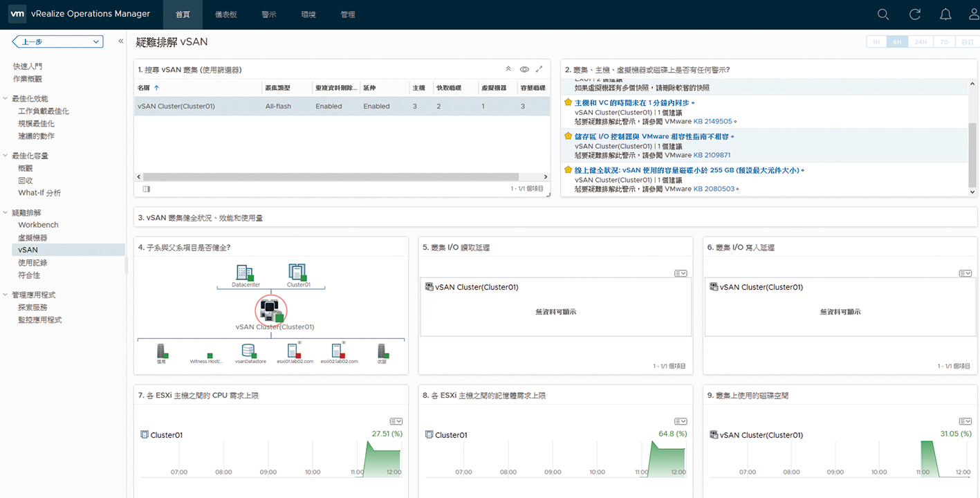This screenshot has width=980, height=498.
Task: Click scroll-down arrow of alerts list
Action: 973,191
